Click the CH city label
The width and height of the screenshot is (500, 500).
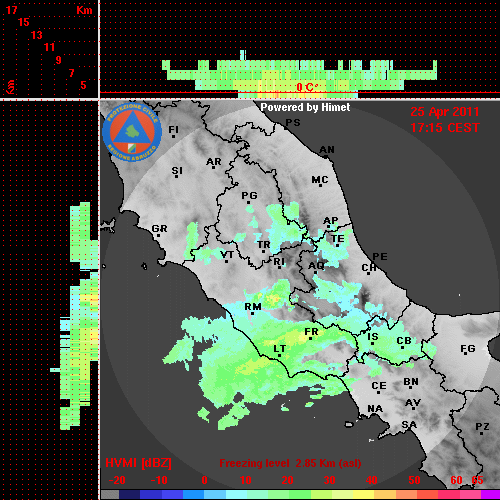pos(369,269)
